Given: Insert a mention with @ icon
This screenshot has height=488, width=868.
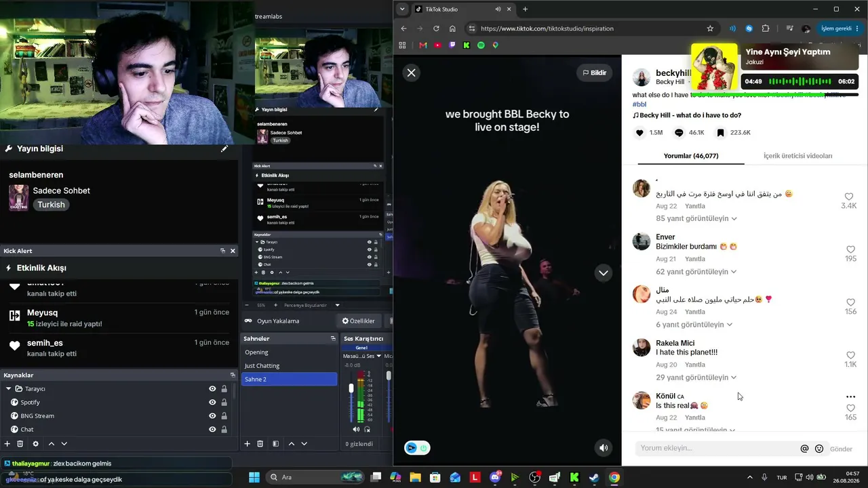Looking at the screenshot, I should click(805, 449).
